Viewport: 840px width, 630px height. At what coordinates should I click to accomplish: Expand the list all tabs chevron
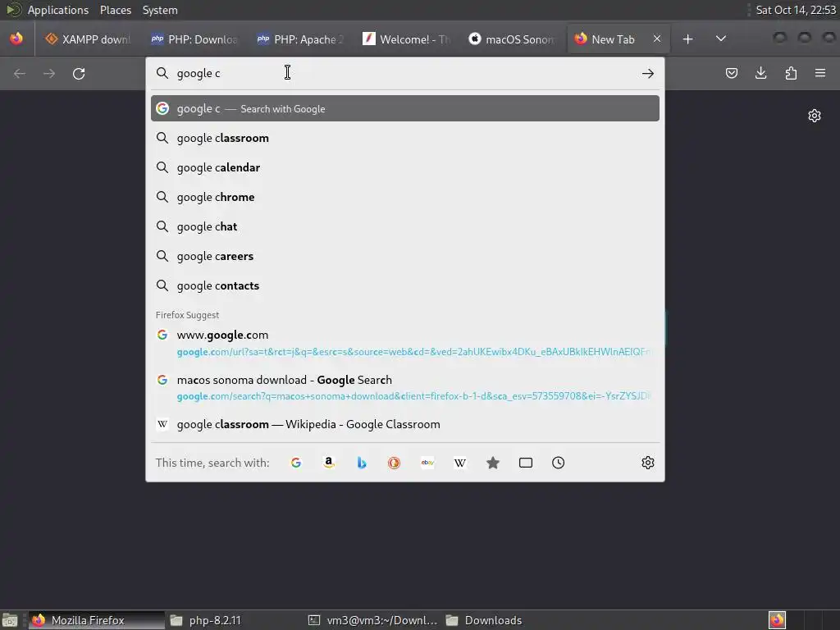(721, 39)
